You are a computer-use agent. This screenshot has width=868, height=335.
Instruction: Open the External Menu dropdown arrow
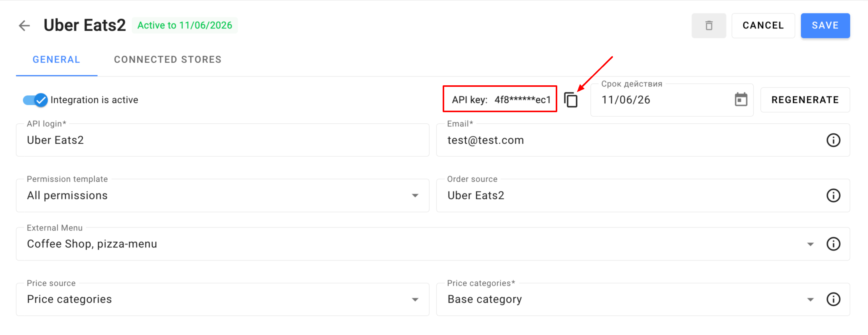pyautogui.click(x=810, y=244)
